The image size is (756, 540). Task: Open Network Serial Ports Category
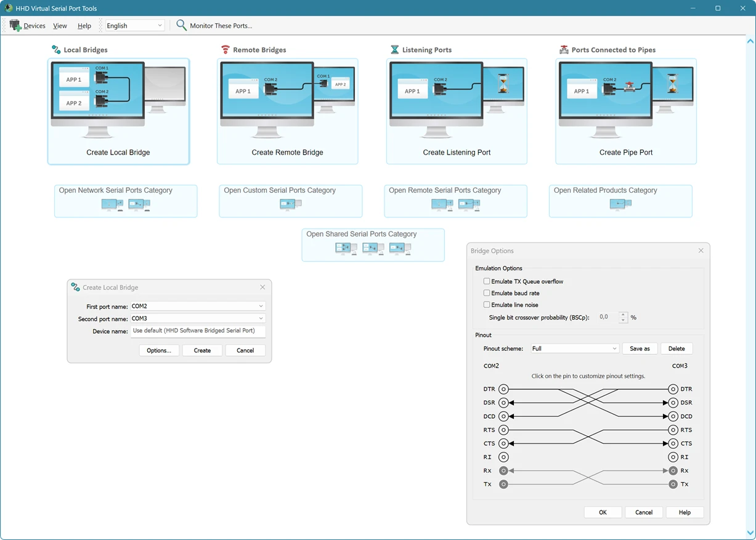point(126,201)
